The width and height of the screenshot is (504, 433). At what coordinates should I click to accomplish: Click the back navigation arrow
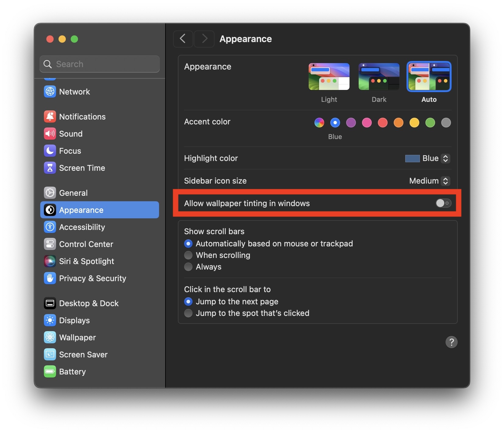point(183,39)
